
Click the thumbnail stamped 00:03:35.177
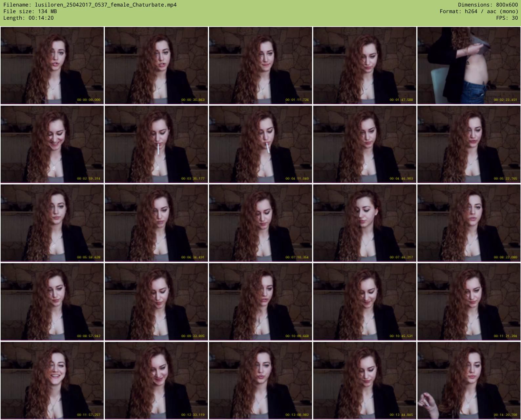coord(156,144)
